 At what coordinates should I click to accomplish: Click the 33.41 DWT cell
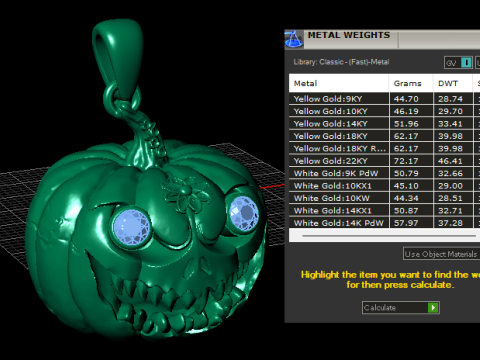(453, 124)
